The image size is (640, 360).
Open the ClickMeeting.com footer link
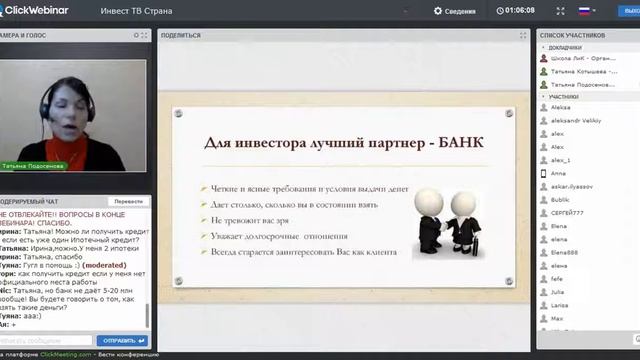coord(66,355)
